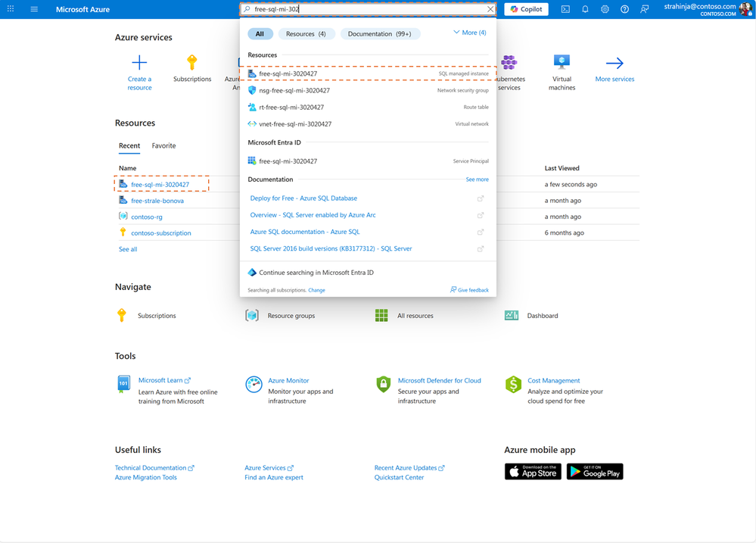
Task: Open Azure SQL documentation - Azure SQL link
Action: [305, 232]
